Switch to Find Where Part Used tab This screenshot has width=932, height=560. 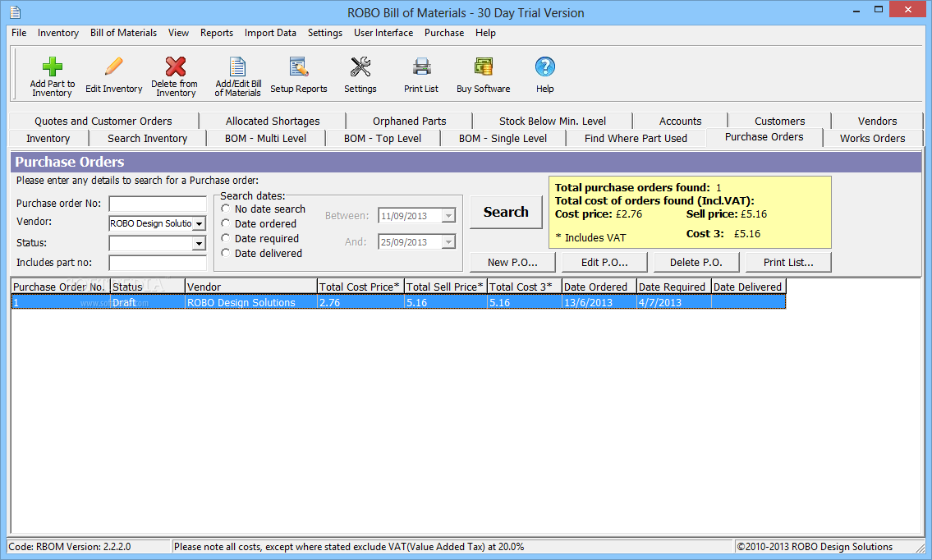(636, 138)
